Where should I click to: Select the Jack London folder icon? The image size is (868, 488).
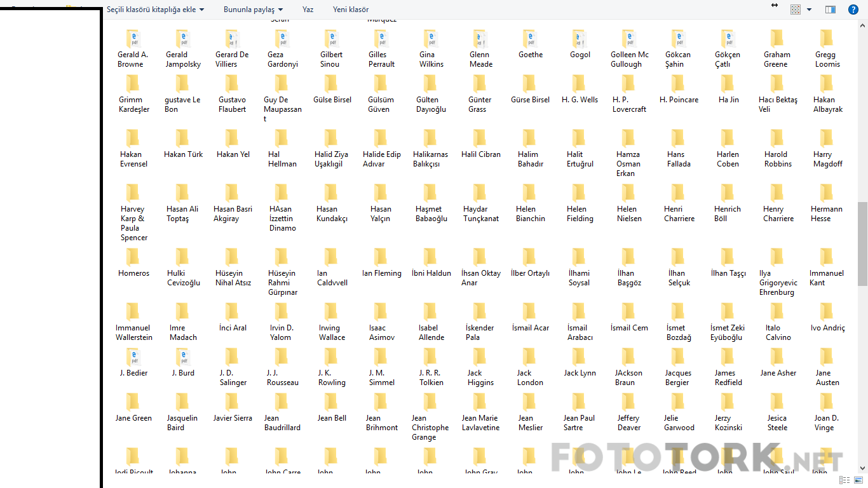529,357
